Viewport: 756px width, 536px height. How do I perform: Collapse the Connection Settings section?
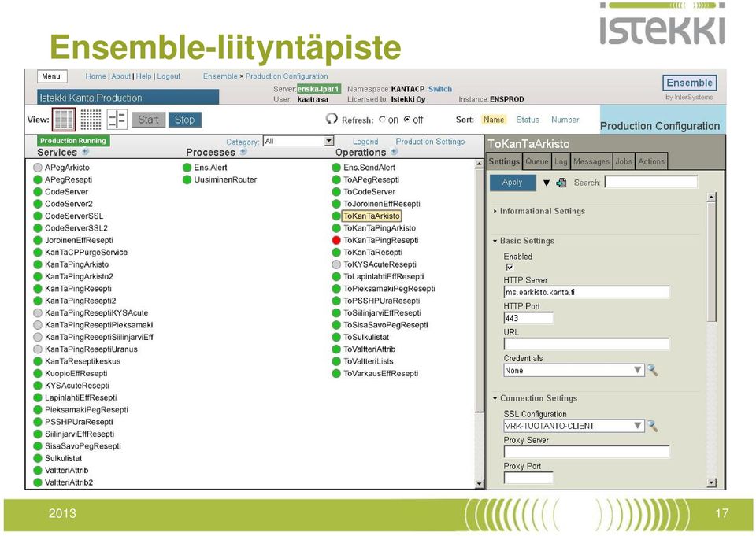tap(535, 398)
